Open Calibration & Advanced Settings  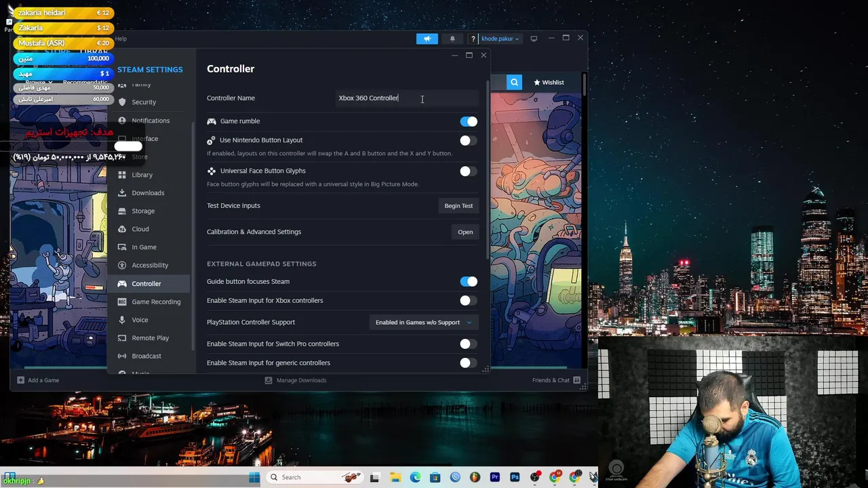tap(465, 232)
